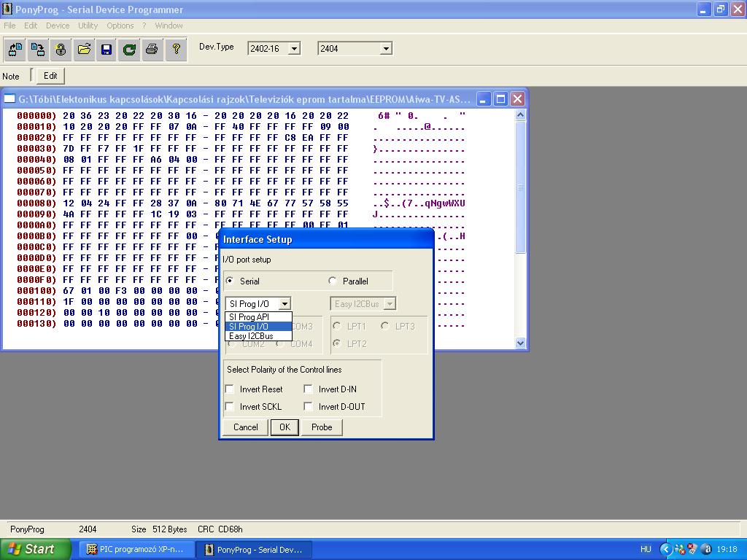Check the Invert D-OUT checkbox

309,407
